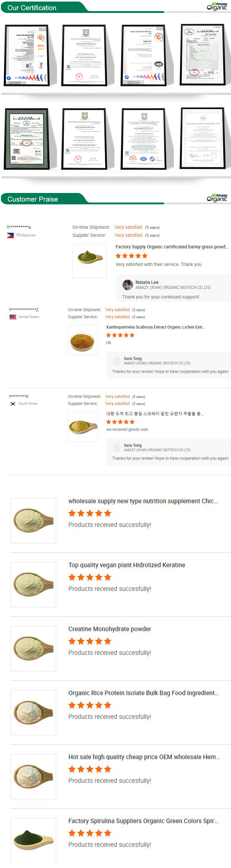Viewport: 231px width, 868px height.
Task: Click Natalia Lee's profile avatar
Action: tap(128, 285)
